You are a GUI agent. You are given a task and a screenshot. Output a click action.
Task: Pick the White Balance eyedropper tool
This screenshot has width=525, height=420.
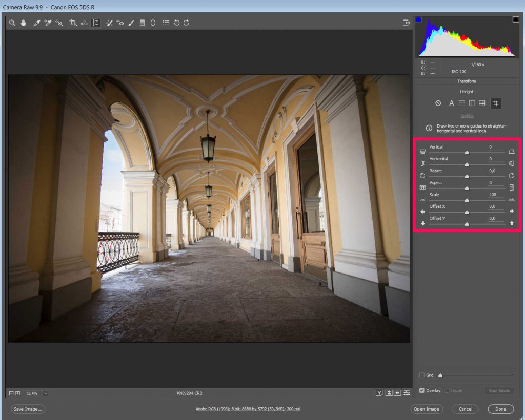(37, 23)
